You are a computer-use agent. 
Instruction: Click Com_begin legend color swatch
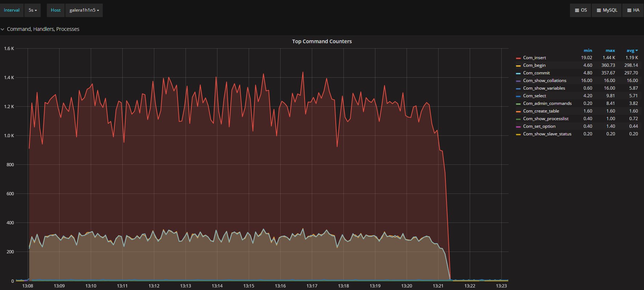coord(518,66)
